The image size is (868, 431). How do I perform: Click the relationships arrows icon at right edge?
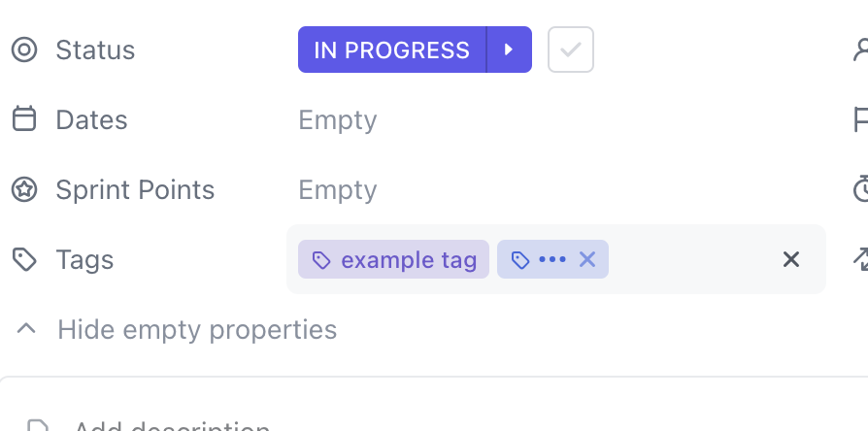[x=860, y=259]
